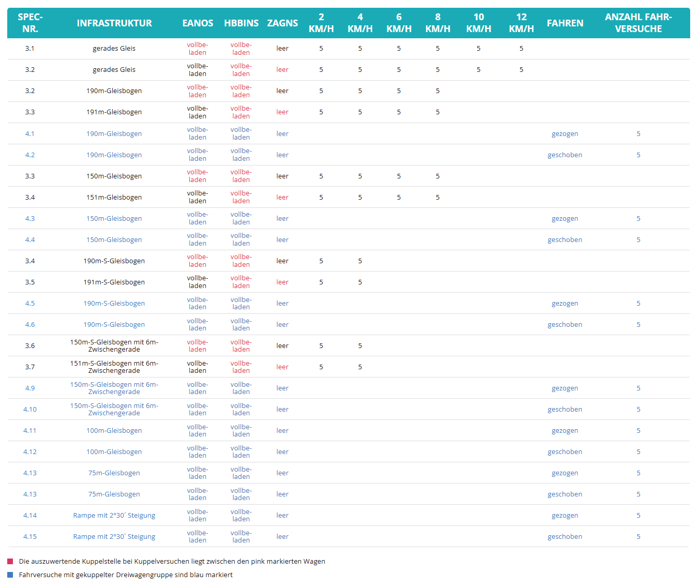Screen dimensions: 700x588
Task: Click the 191m-Gleisbogen infrastructure cell
Action: point(114,112)
